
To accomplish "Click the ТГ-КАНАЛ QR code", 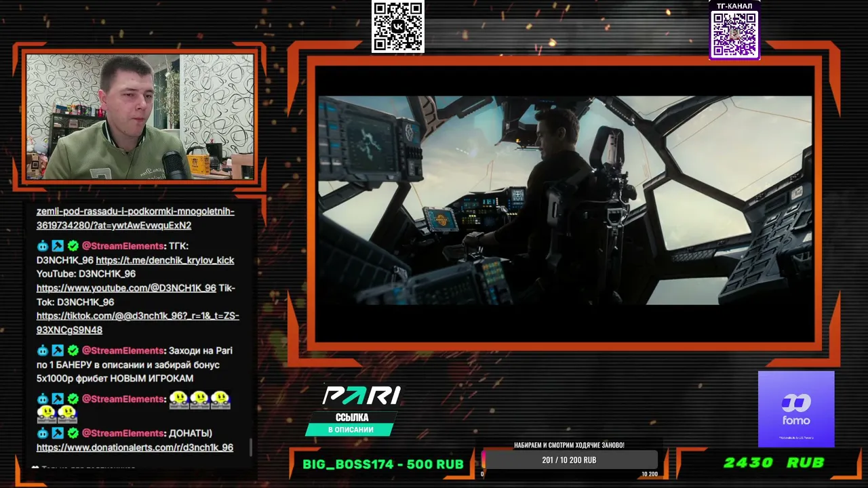I will (x=734, y=34).
